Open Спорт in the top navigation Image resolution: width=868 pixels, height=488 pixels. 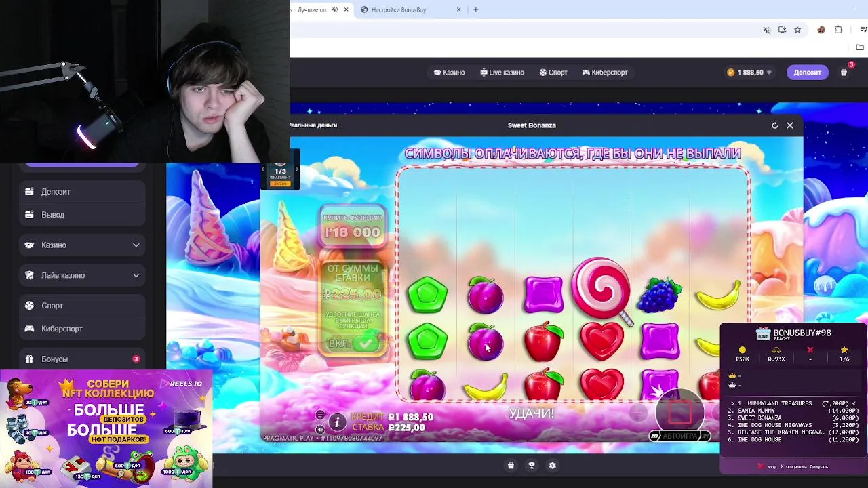point(553,73)
